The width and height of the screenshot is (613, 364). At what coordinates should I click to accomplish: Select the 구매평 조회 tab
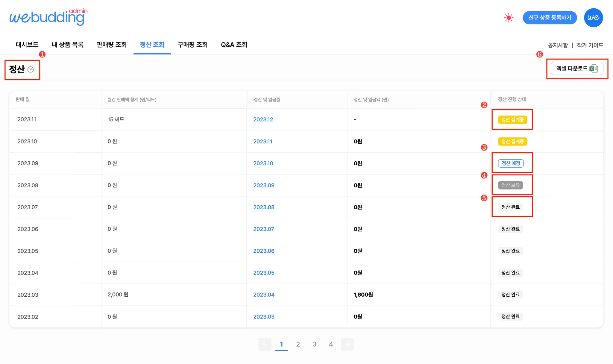coord(192,45)
